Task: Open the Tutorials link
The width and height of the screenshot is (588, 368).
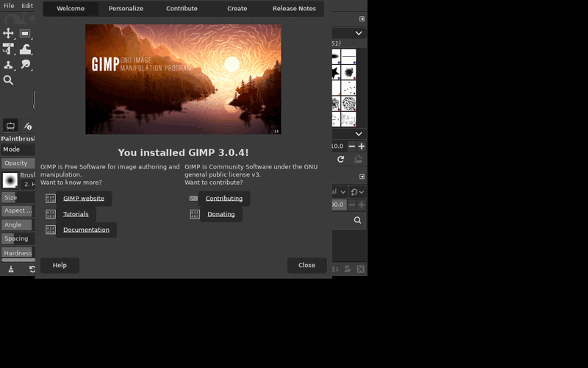Action: click(76, 214)
